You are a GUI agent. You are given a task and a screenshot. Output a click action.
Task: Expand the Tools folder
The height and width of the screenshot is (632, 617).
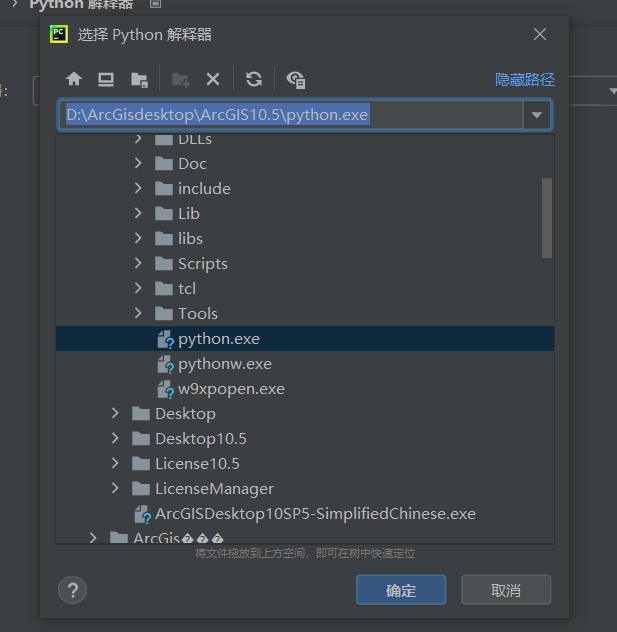(x=138, y=313)
